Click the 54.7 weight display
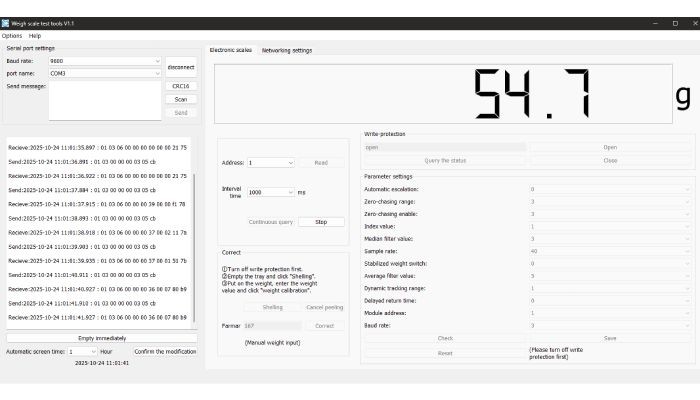This screenshot has height=400, width=700. click(443, 94)
